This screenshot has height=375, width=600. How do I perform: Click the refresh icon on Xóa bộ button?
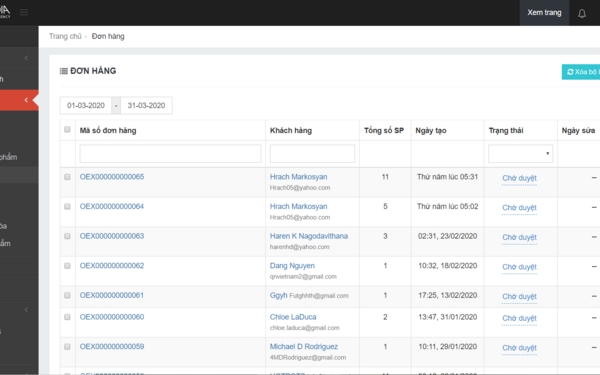570,72
